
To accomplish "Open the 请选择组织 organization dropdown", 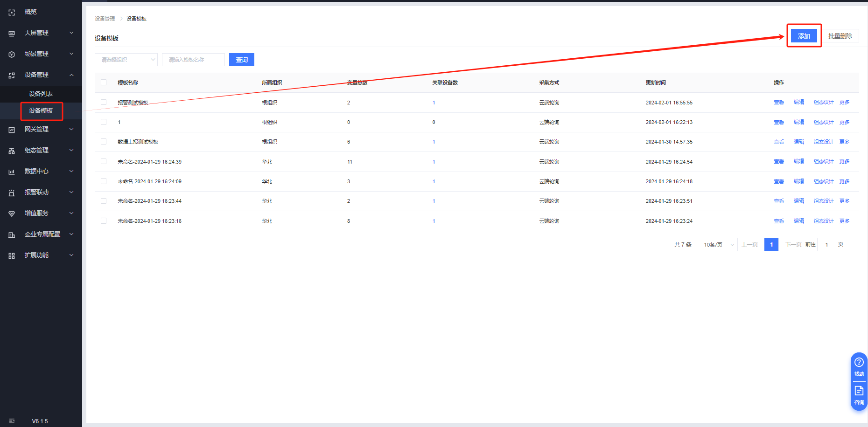I will tap(126, 60).
